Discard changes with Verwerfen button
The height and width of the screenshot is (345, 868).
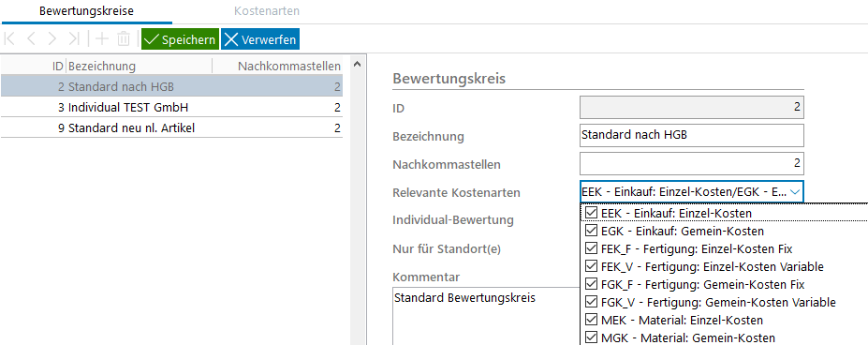coord(260,39)
